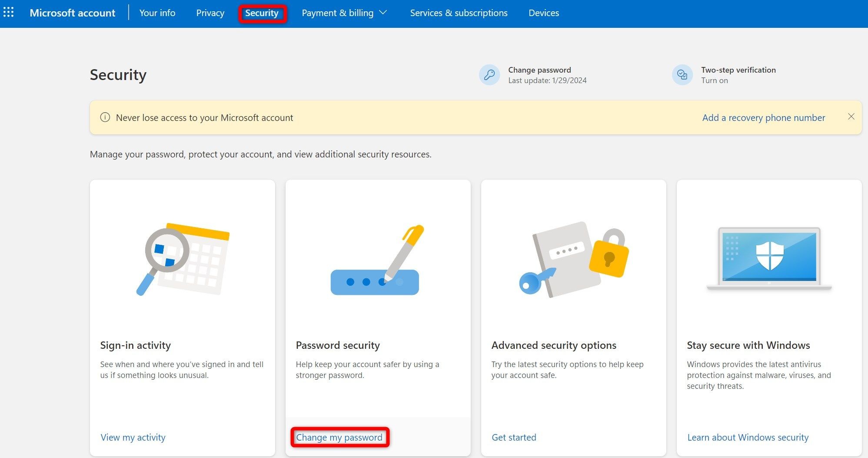This screenshot has height=458, width=868.
Task: Open Services & subscriptions tab
Action: (459, 13)
